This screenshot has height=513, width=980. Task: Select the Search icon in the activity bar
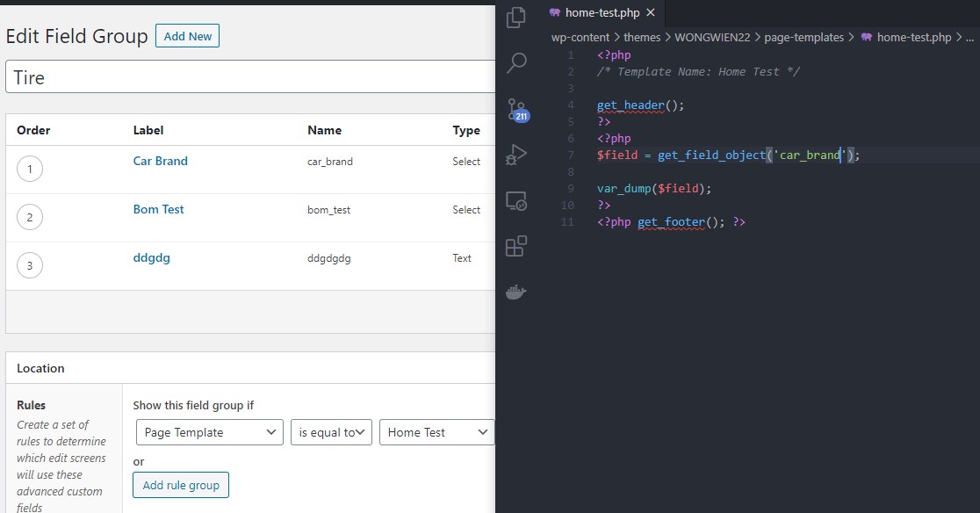tap(515, 63)
